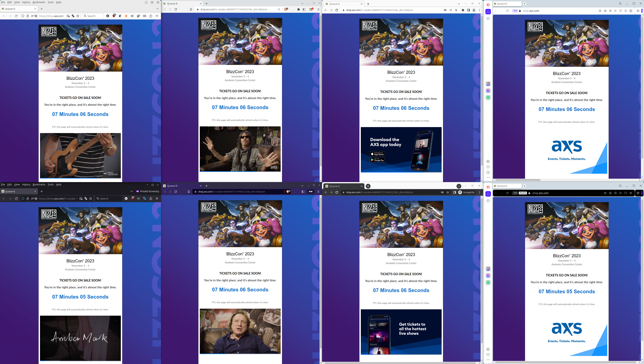Toggle tracking protection shield in light Firefox address bar
This screenshot has width=644, height=364.
(x=23, y=16)
